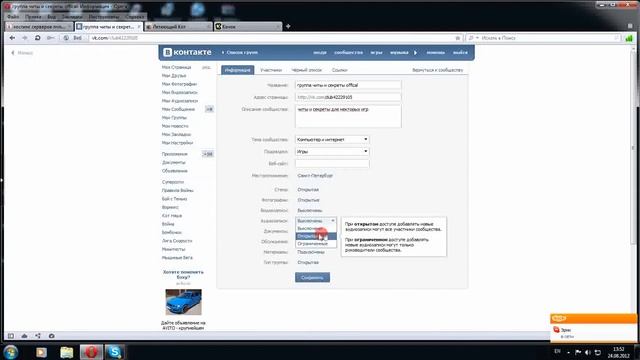Image resolution: width=640 pixels, height=360 pixels.
Task: Open the Тема сообщества dropdown
Action: pos(332,140)
